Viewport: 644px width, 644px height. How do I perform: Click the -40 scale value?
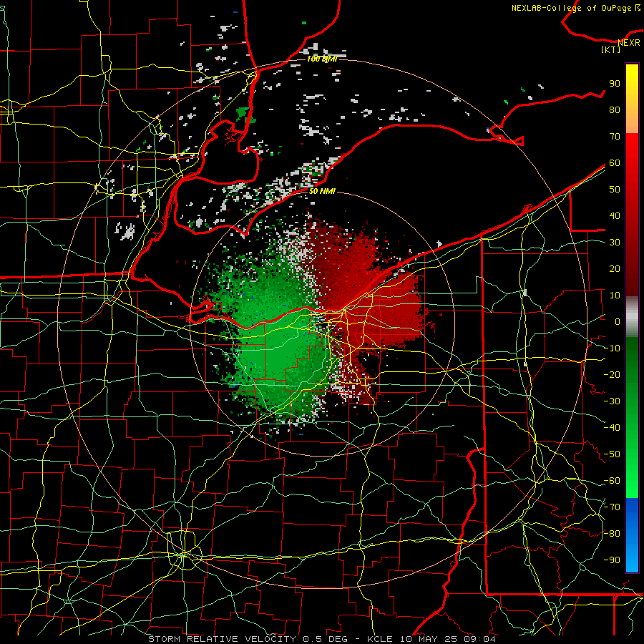pyautogui.click(x=612, y=428)
